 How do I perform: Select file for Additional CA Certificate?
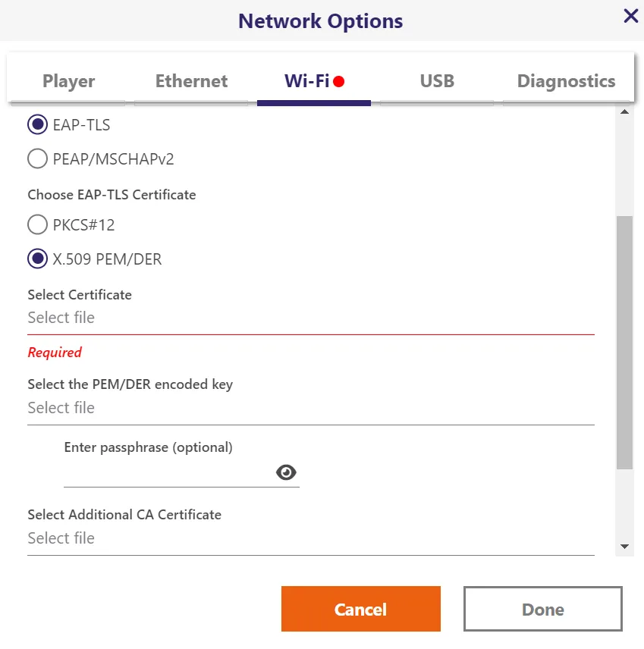click(310, 539)
